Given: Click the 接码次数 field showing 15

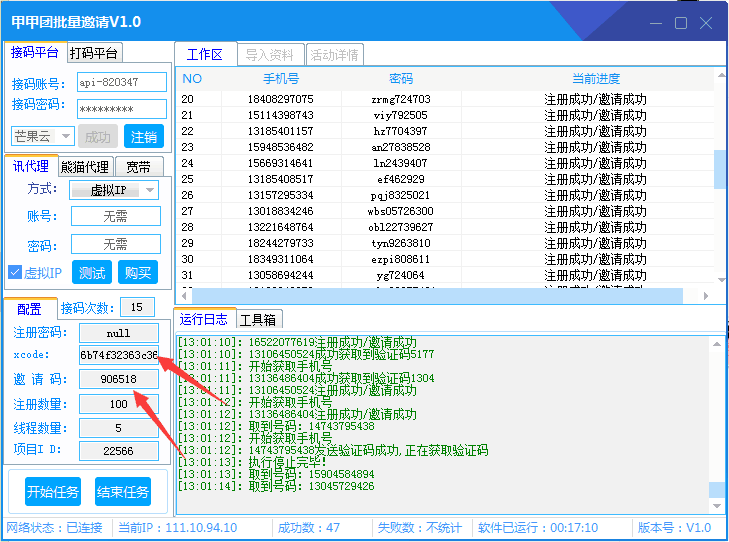Looking at the screenshot, I should click(137, 307).
